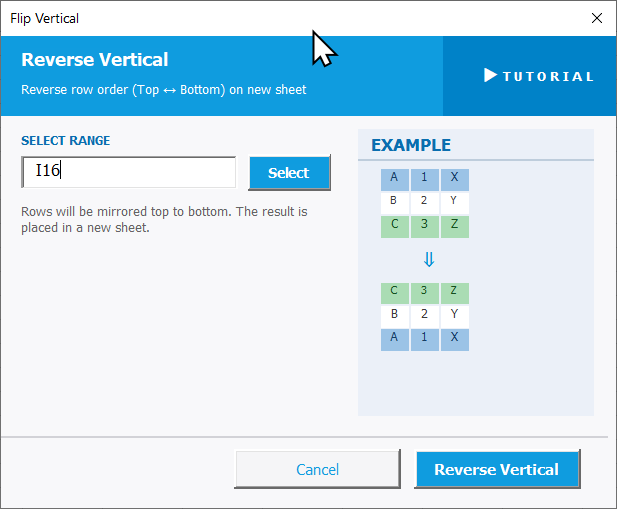The width and height of the screenshot is (617, 509).
Task: Focus the Select Range input field
Action: tap(129, 172)
